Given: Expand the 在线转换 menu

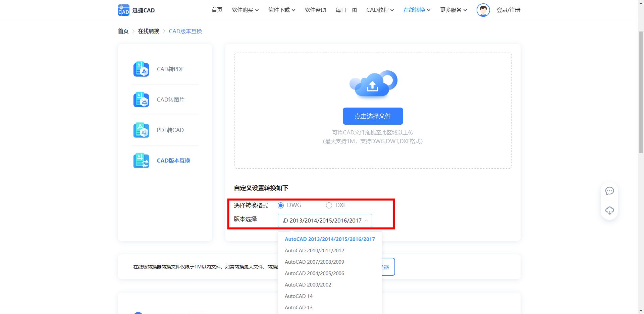Looking at the screenshot, I should (x=417, y=10).
